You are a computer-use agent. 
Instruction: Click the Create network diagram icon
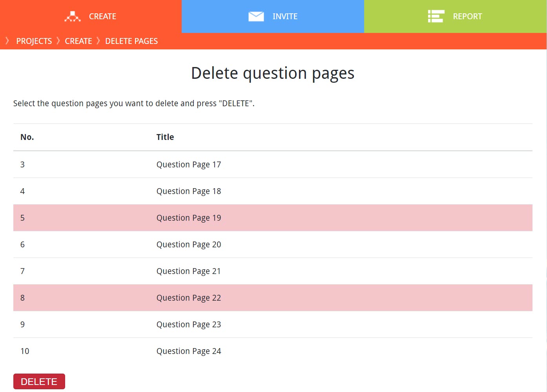coord(73,16)
